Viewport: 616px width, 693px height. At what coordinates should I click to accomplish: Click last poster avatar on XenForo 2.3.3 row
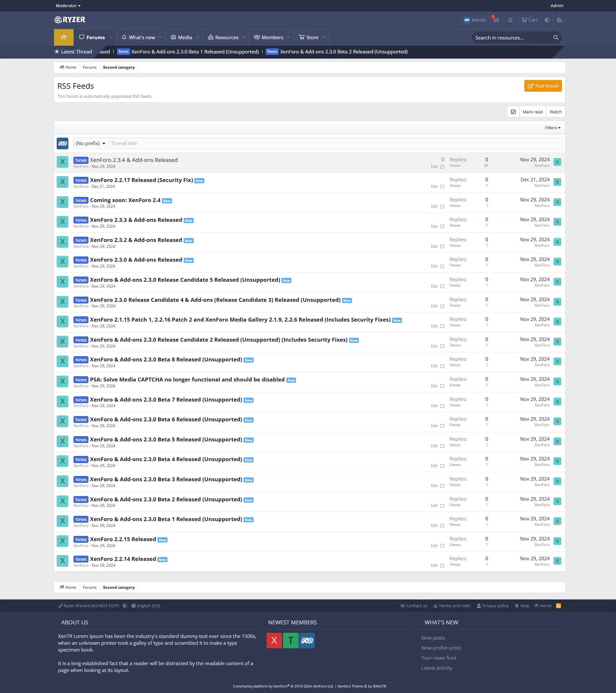coord(557,222)
